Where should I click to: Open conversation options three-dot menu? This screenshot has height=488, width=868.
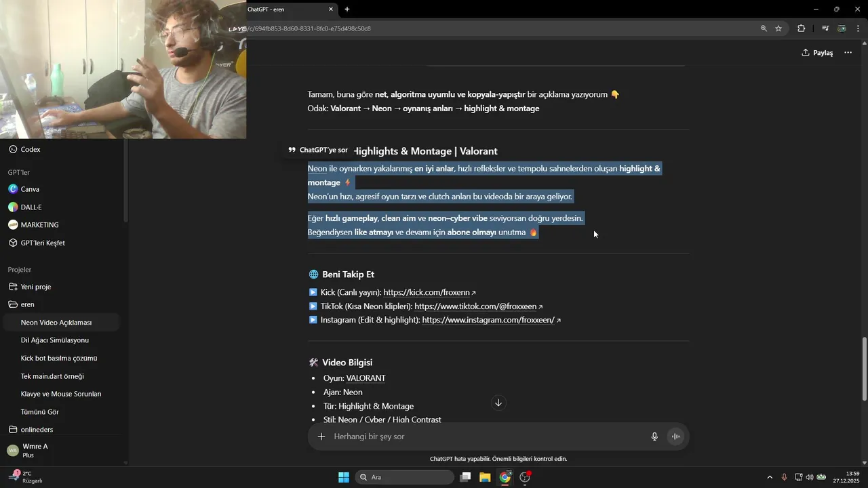click(848, 53)
